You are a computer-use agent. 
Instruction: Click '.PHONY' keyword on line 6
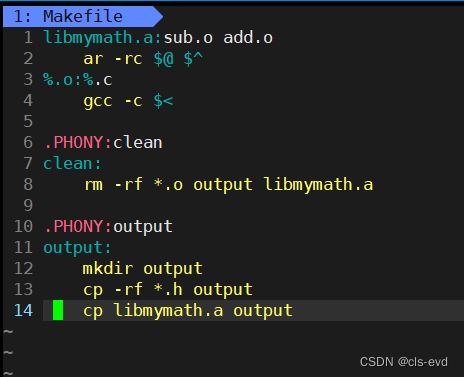(73, 143)
